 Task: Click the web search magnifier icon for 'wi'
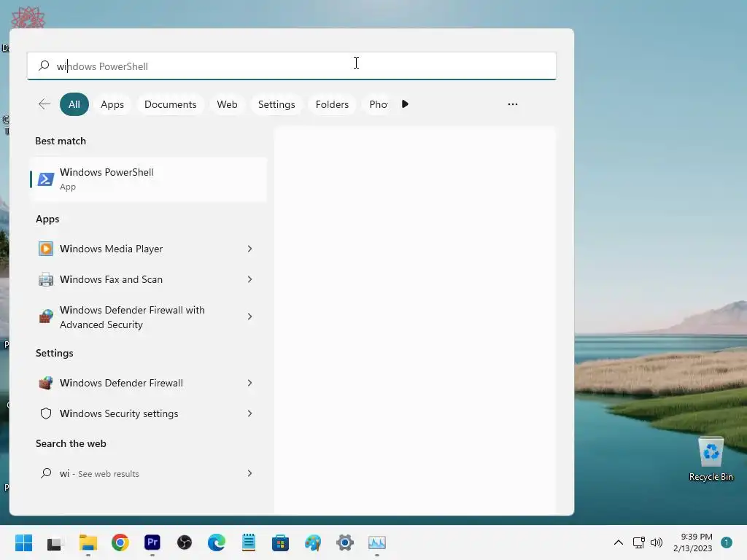46,473
